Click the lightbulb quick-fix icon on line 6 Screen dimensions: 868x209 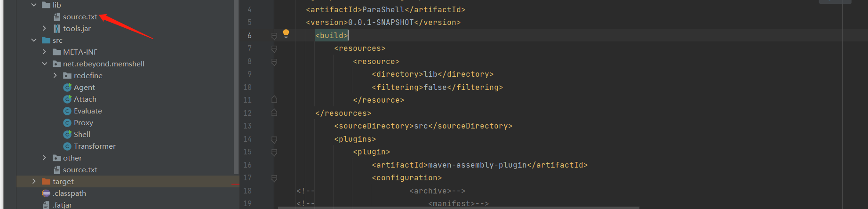(286, 33)
